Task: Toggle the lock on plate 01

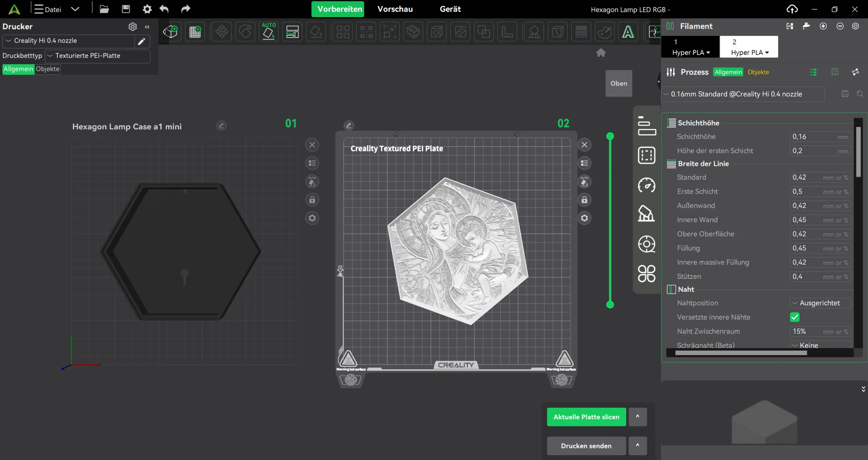Action: 312,200
